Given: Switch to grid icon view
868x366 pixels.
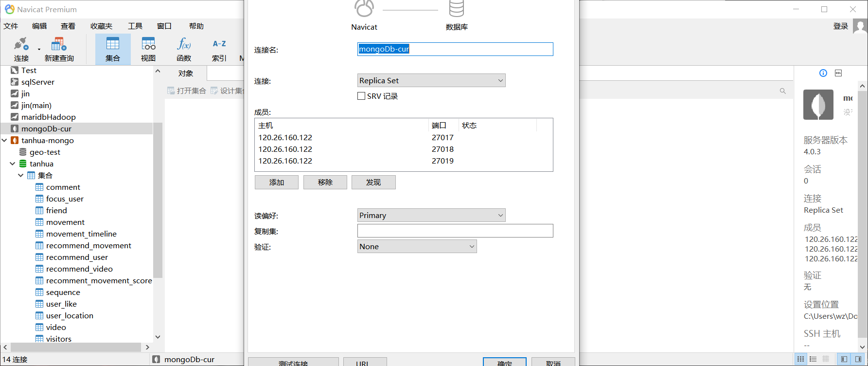Looking at the screenshot, I should 800,359.
